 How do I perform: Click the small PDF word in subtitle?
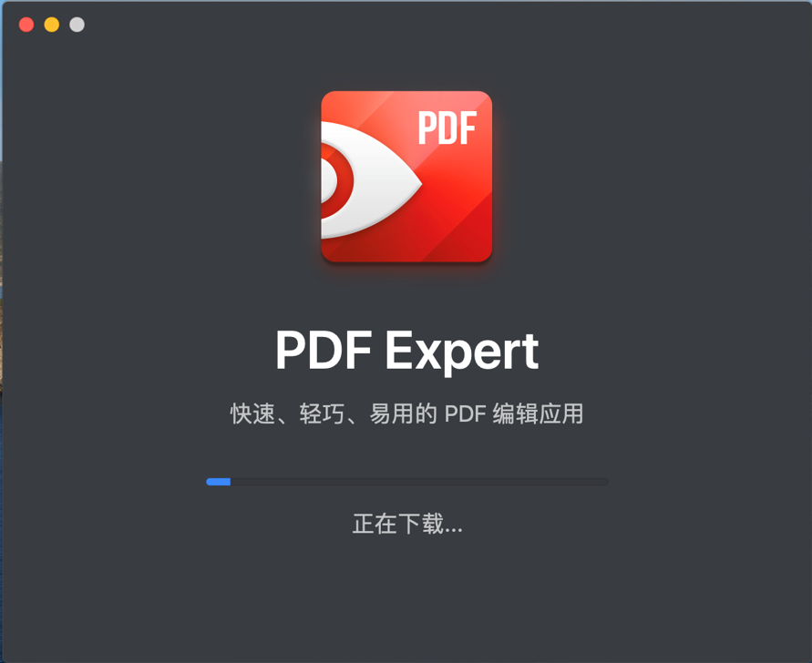coord(465,414)
